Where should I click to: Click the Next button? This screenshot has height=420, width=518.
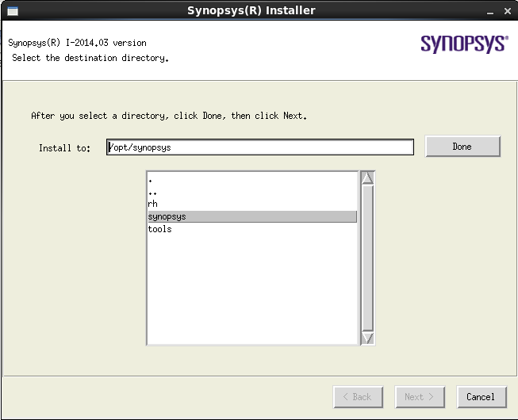coord(420,396)
